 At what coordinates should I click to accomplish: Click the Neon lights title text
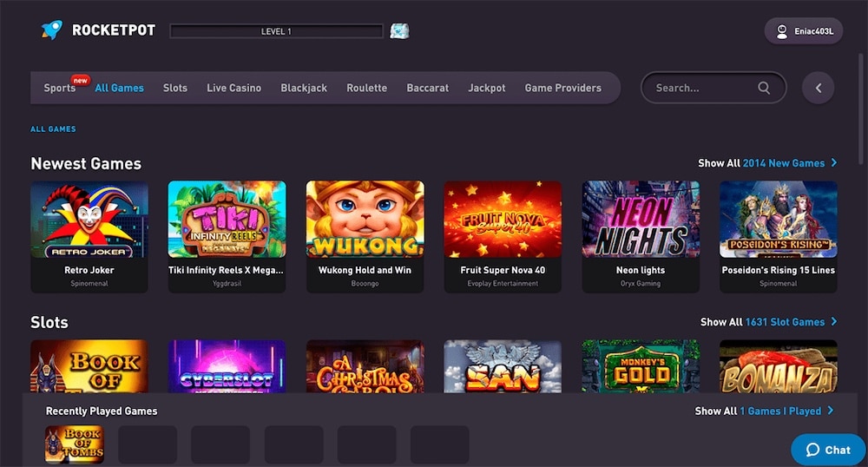click(641, 270)
